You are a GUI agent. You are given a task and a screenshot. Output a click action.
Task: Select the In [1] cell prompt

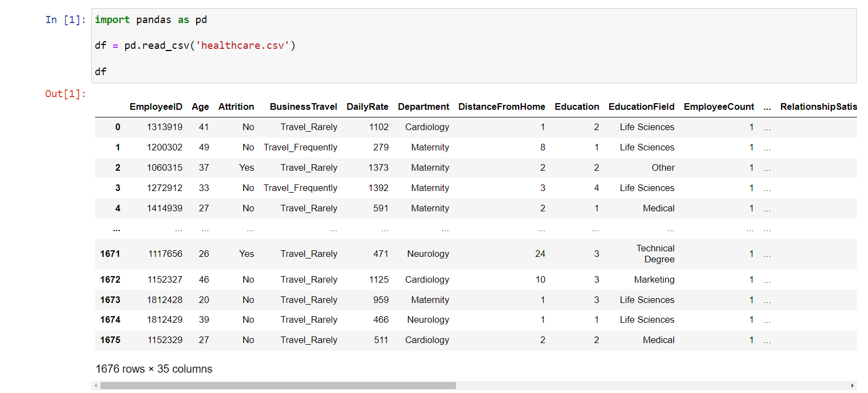65,20
